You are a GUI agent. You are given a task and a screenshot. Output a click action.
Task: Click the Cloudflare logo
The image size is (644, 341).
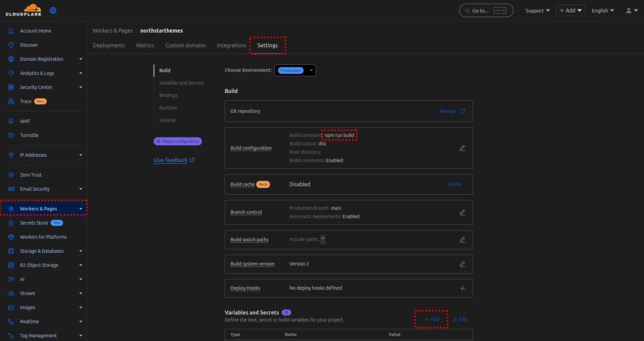[x=23, y=10]
